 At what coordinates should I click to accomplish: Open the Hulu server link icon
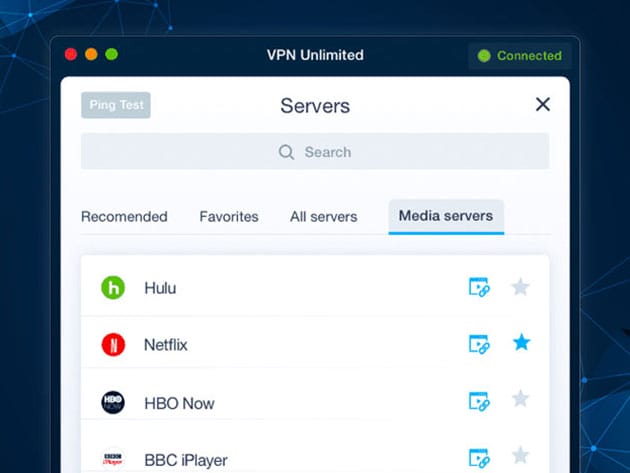tap(479, 288)
